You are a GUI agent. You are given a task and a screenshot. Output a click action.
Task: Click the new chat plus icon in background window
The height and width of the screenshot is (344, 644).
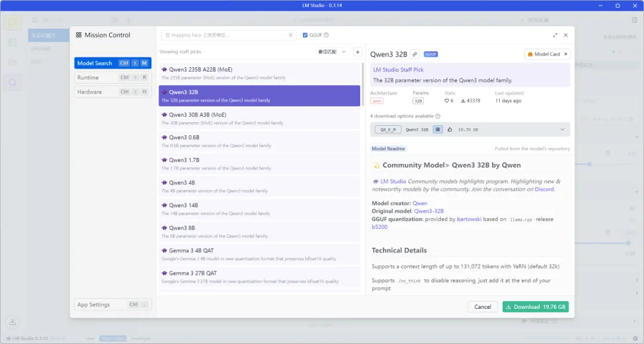point(129,20)
